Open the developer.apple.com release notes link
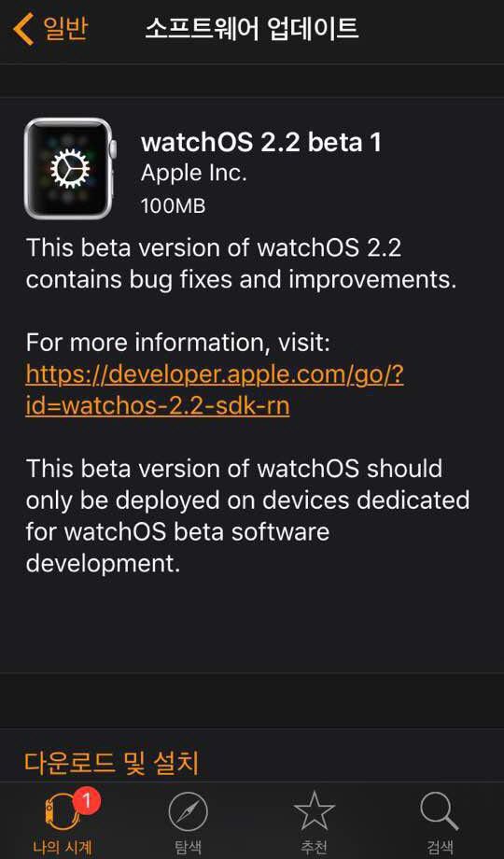The image size is (504, 859). click(215, 375)
